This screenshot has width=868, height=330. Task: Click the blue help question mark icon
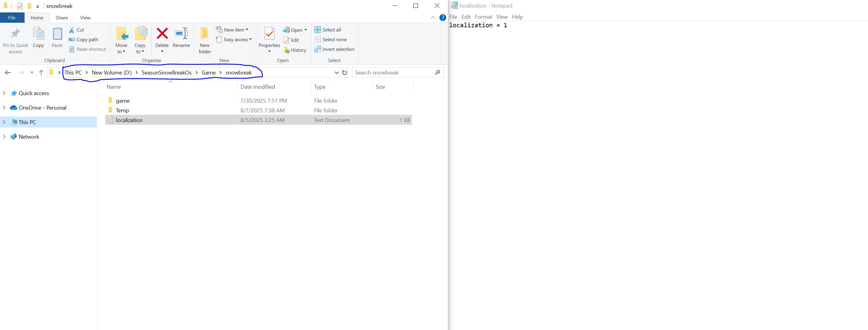(x=443, y=18)
